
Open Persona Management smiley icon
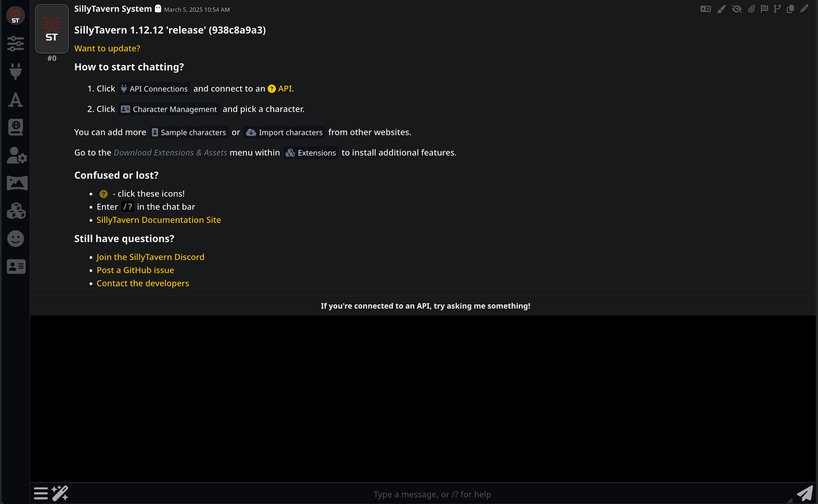click(x=16, y=238)
